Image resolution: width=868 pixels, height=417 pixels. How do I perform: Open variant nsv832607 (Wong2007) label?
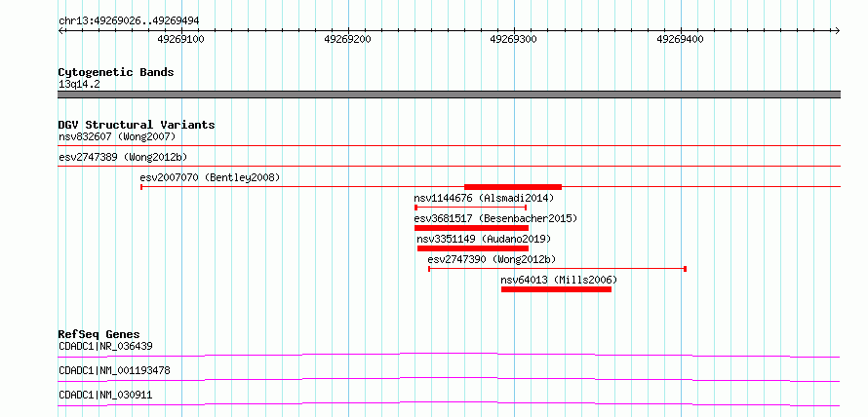[x=117, y=136]
